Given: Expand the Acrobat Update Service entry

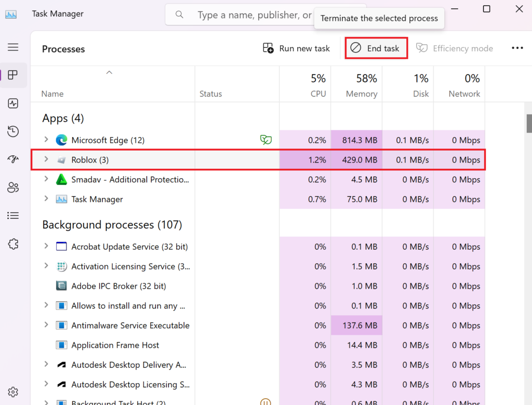Looking at the screenshot, I should tap(46, 247).
